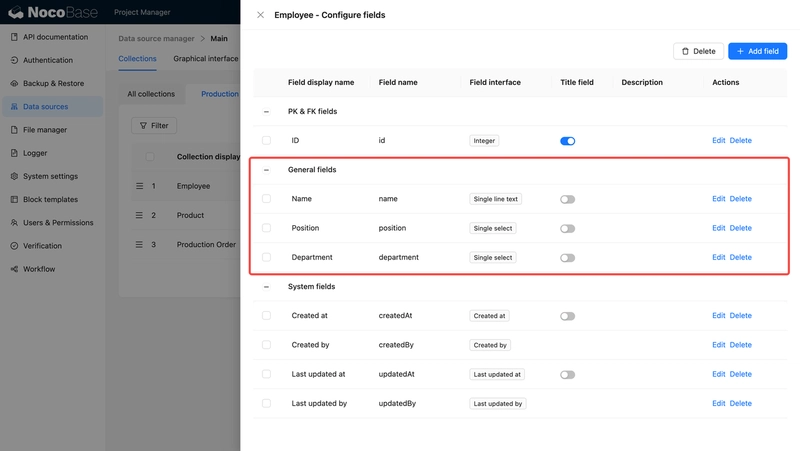Click drag handle icon for Employee row
The width and height of the screenshot is (800, 451).
pos(140,186)
